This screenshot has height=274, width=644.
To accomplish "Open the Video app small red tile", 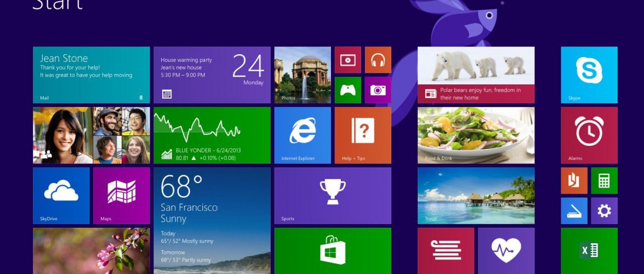I will pyautogui.click(x=348, y=60).
